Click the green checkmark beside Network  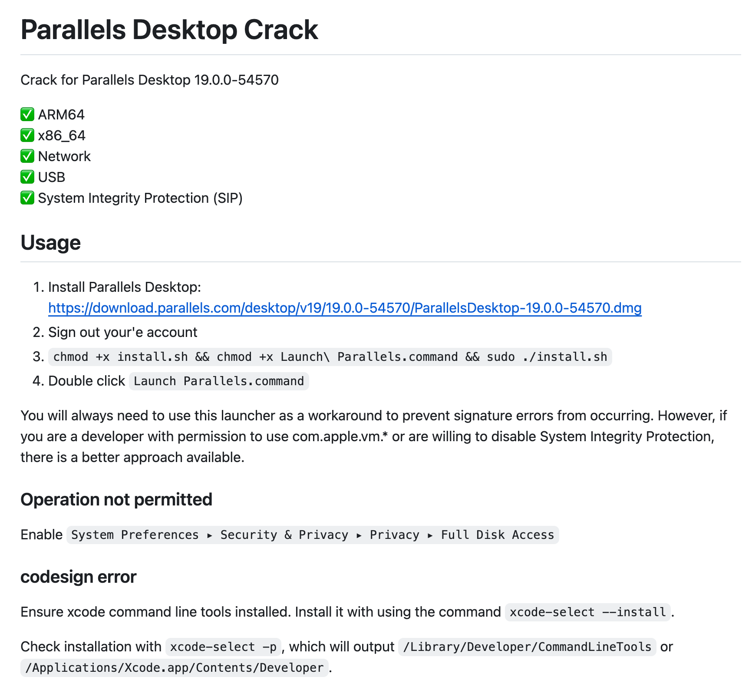(x=27, y=156)
